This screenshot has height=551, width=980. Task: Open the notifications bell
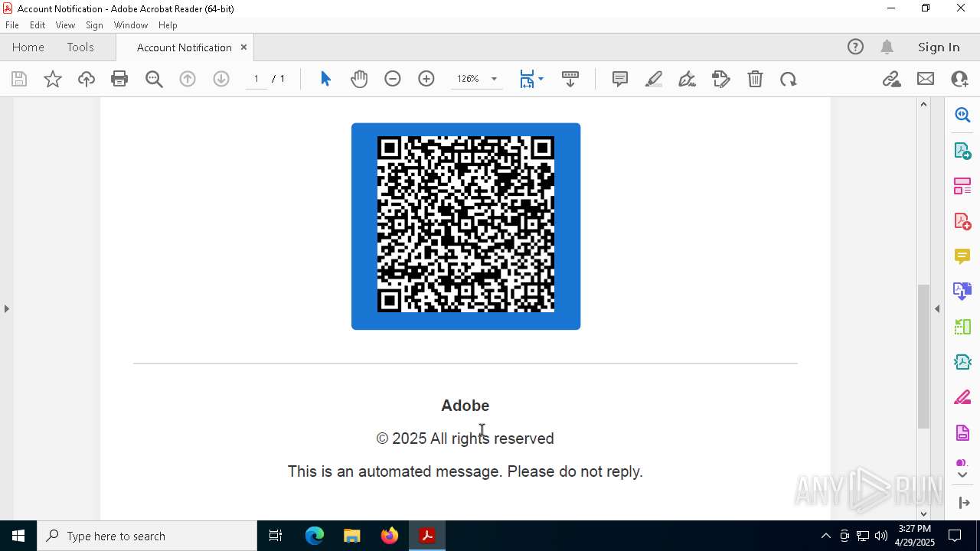click(x=887, y=47)
